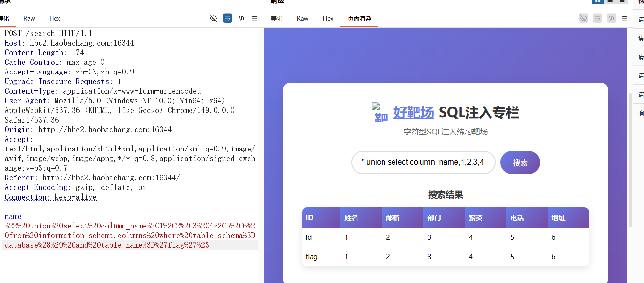Click the 'POST /search HTTP/1.1' request line
Image resolution: width=644 pixels, height=283 pixels.
49,33
